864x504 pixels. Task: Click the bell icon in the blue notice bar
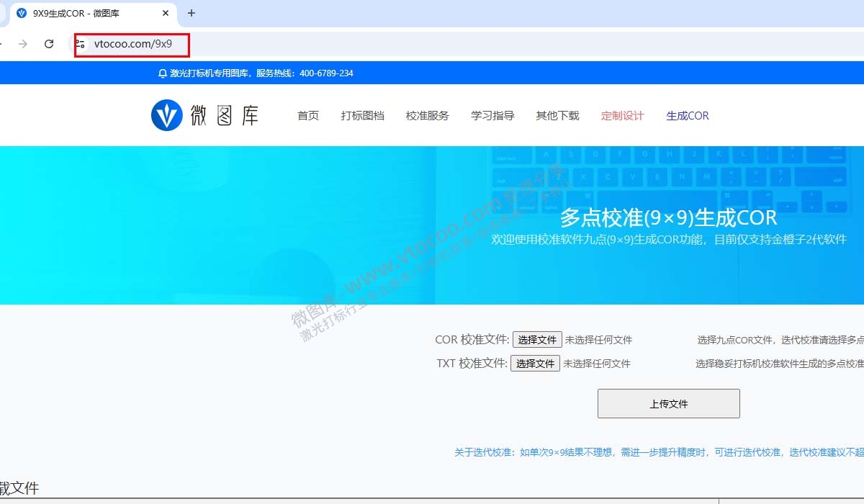161,73
